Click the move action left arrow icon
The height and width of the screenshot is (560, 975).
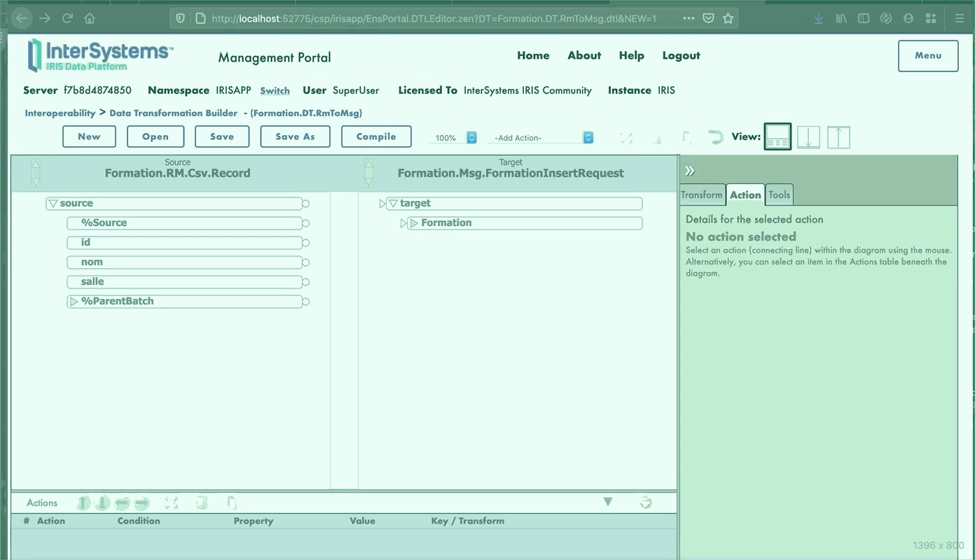[x=123, y=503]
